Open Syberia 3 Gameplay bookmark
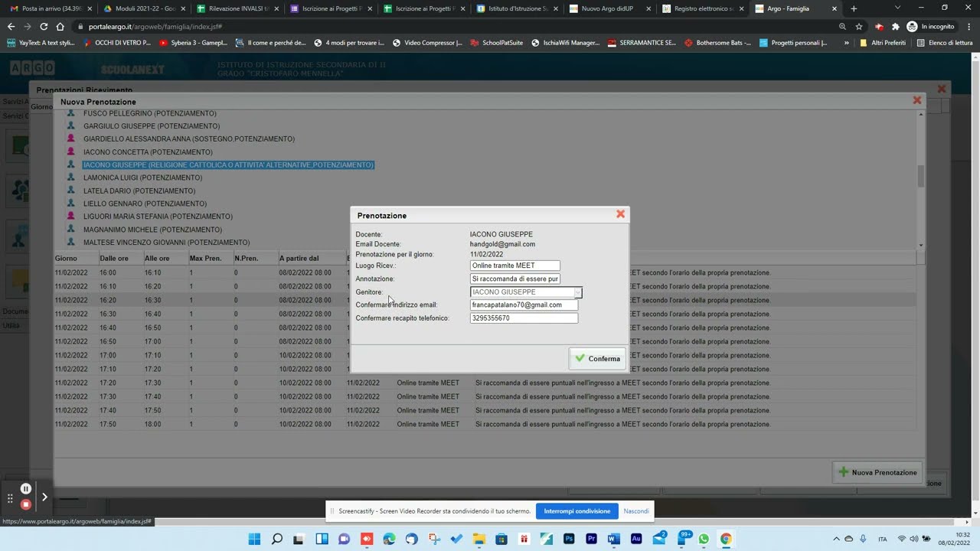 (x=193, y=43)
